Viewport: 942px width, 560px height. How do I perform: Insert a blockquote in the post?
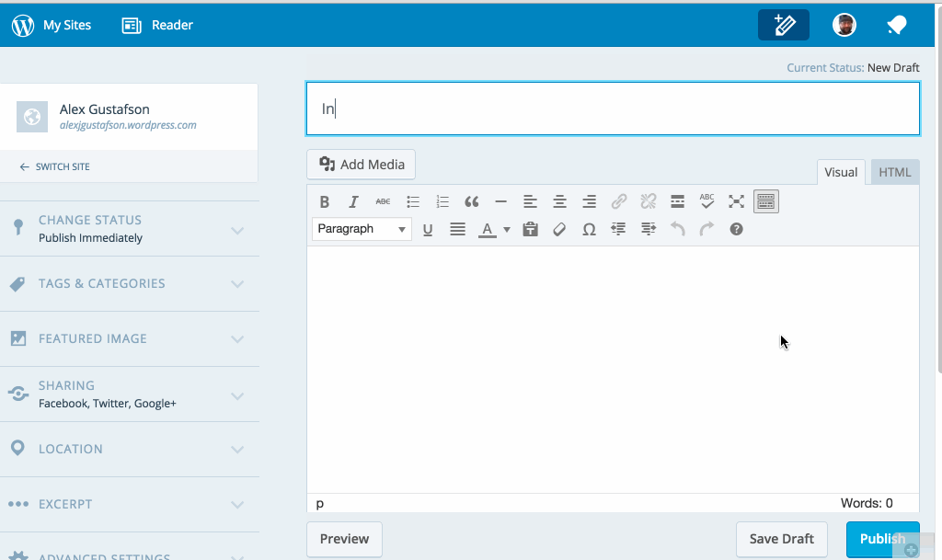click(471, 201)
